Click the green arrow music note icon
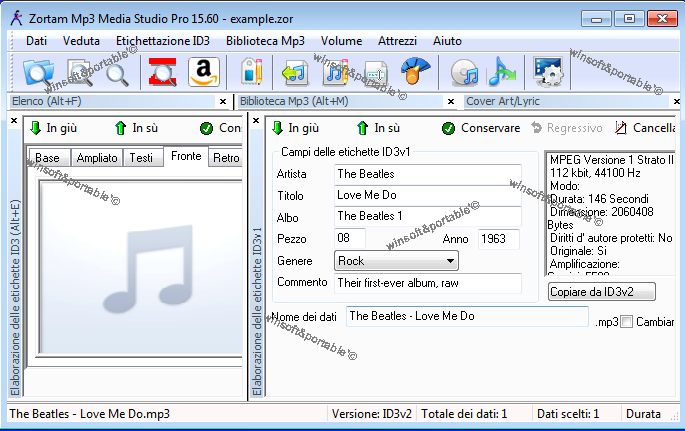Screen dimensions: 685x431 pos(295,72)
